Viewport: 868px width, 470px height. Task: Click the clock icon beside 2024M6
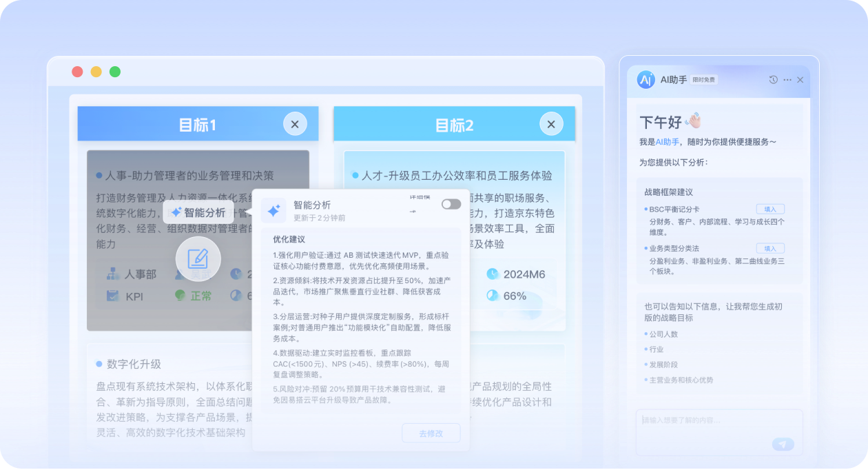493,274
